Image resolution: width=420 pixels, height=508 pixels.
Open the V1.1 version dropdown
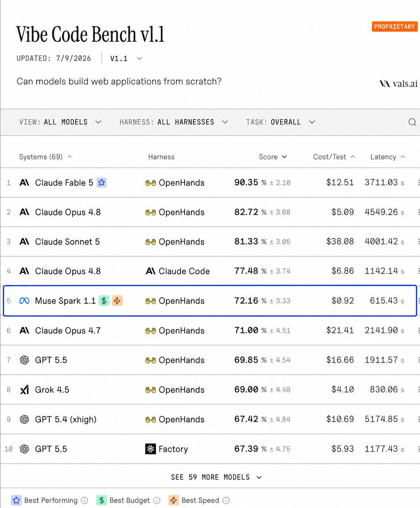pos(126,58)
